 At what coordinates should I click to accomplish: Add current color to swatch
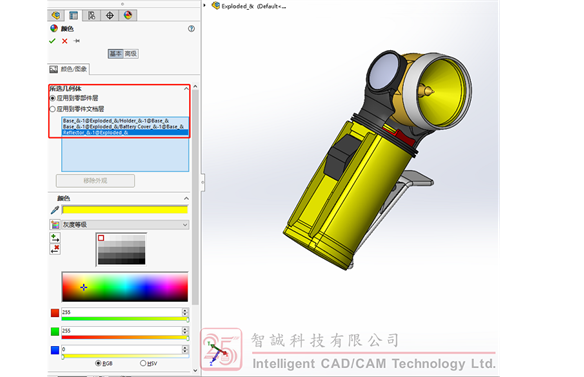coord(55,238)
